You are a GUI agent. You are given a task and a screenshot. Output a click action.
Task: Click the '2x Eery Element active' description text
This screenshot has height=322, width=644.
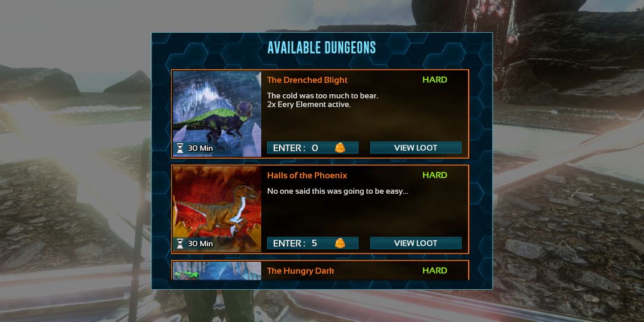[309, 105]
